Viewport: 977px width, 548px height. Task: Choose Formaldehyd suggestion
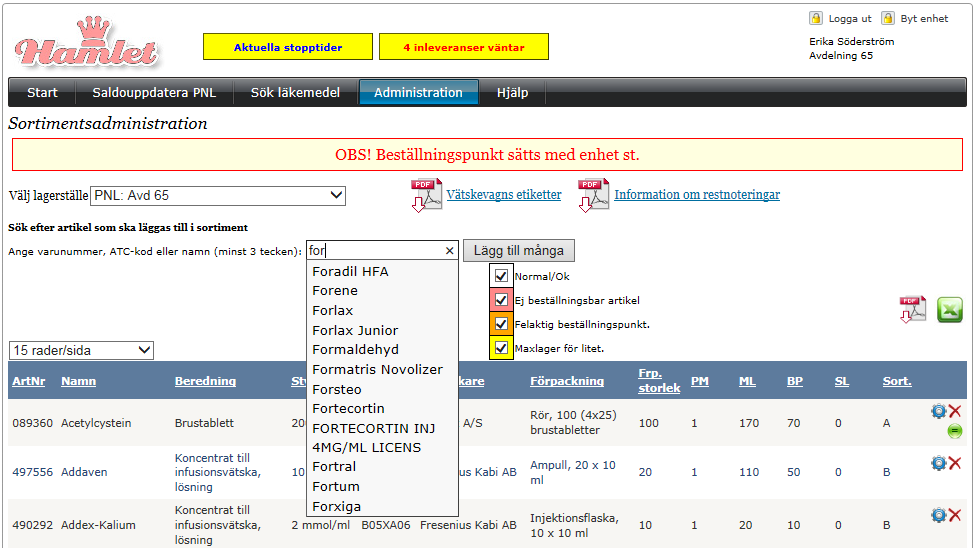click(x=355, y=350)
